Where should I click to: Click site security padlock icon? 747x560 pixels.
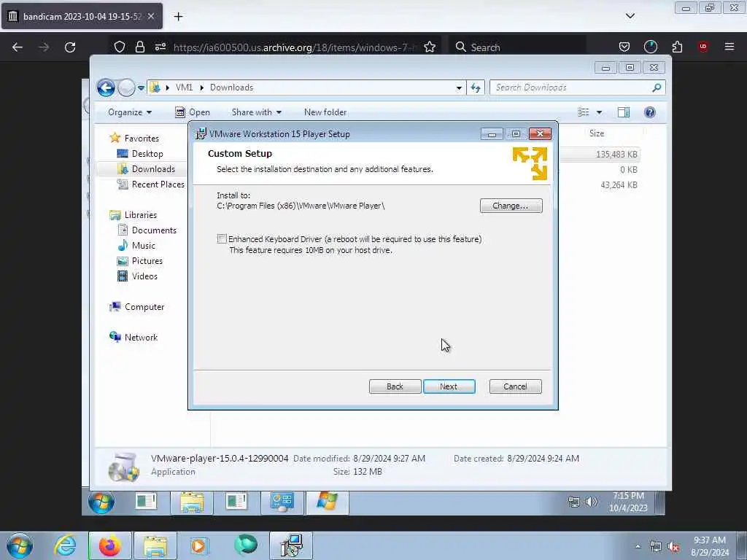click(x=139, y=47)
